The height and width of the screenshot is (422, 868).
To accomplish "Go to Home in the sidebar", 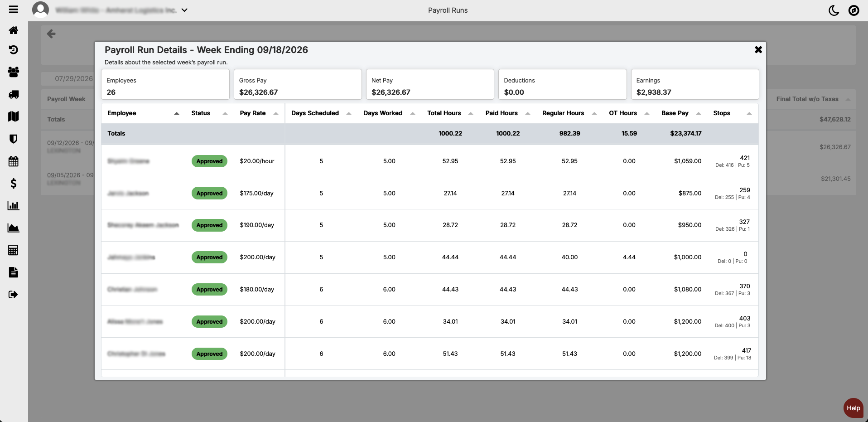I will point(14,30).
